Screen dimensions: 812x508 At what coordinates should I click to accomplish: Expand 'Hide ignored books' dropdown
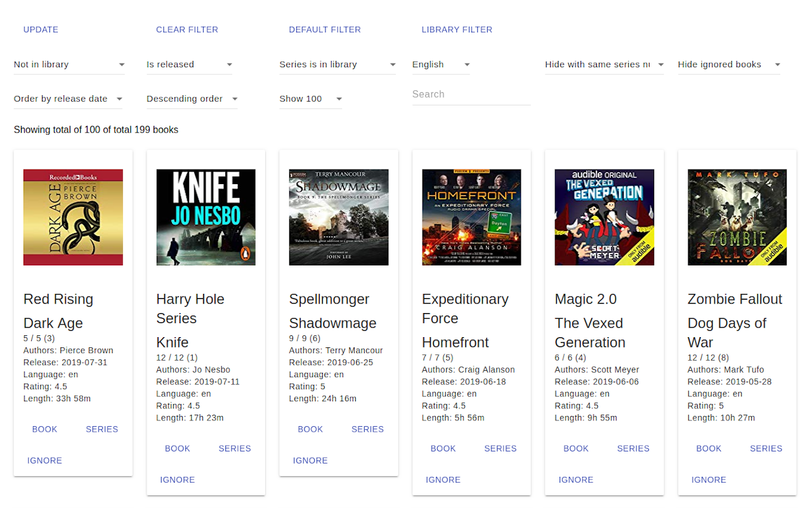[729, 64]
